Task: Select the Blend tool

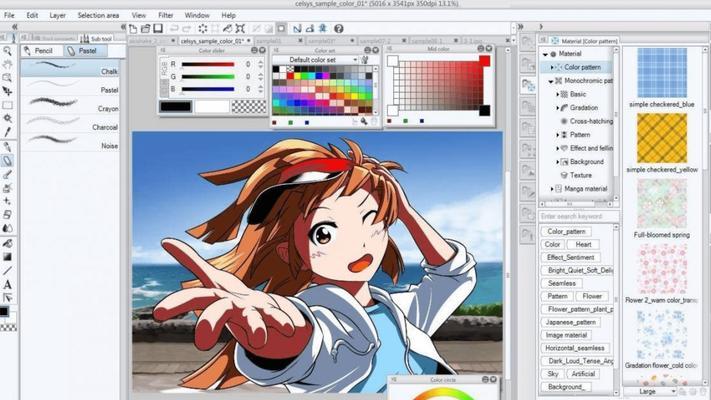Action: pyautogui.click(x=7, y=228)
